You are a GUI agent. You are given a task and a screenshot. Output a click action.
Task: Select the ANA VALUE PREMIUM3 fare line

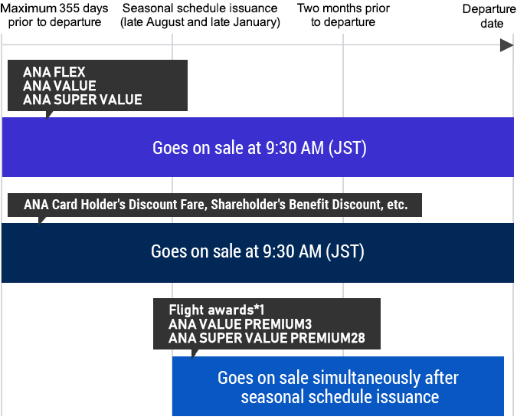point(240,324)
